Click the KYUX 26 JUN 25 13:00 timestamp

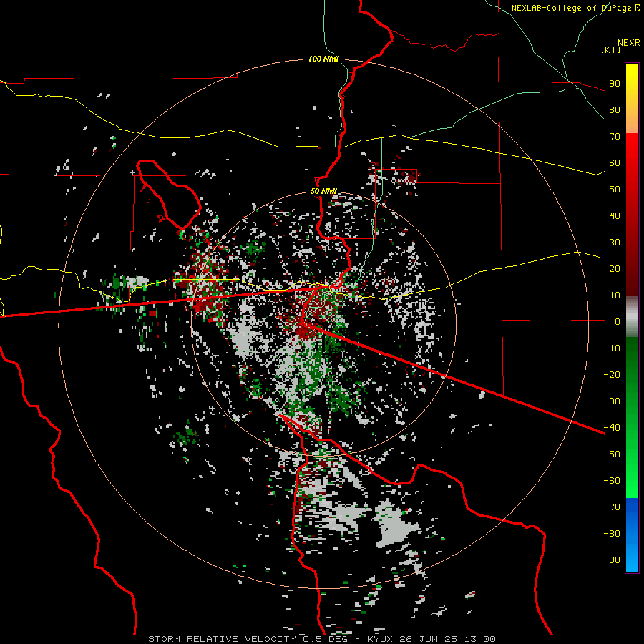[x=431, y=639]
